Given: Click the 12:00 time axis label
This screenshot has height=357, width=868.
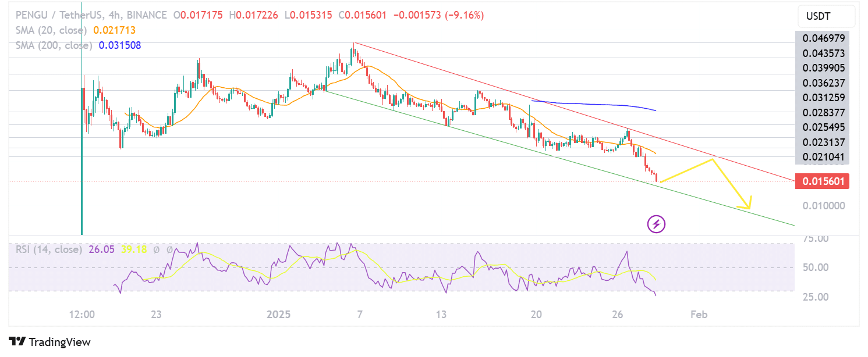Looking at the screenshot, I should (82, 315).
